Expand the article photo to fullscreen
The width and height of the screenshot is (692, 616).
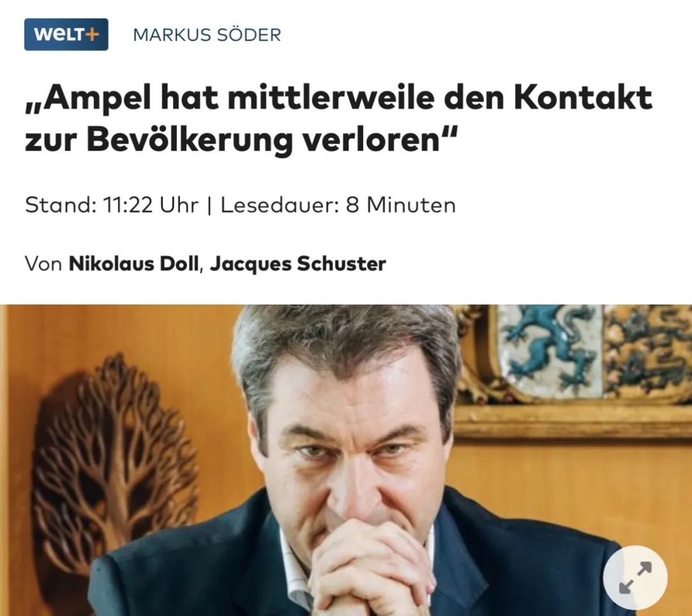pyautogui.click(x=635, y=578)
